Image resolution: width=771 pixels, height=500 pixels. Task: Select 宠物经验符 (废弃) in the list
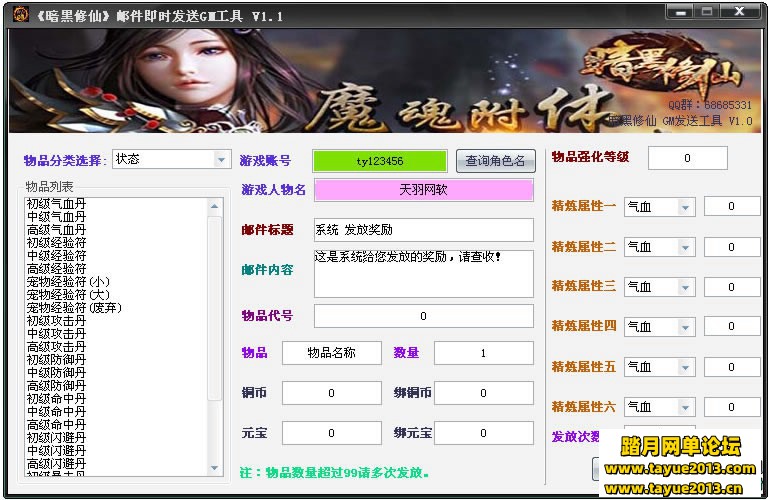click(74, 308)
